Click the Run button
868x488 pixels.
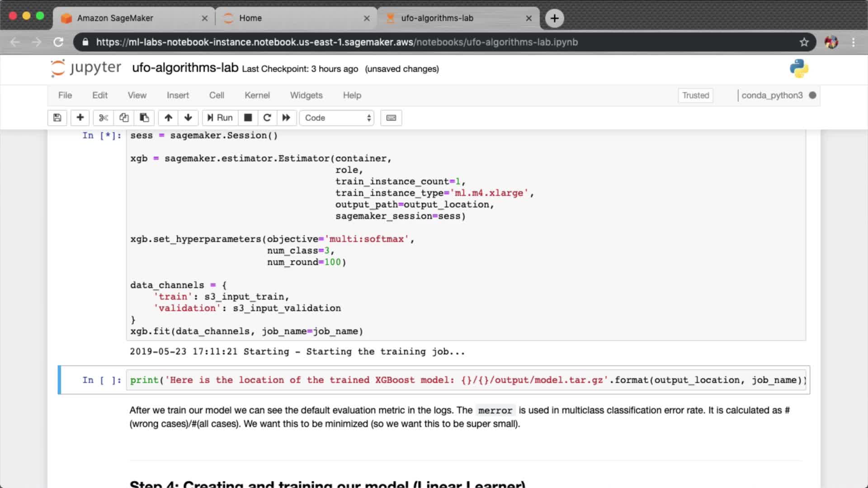(x=220, y=118)
